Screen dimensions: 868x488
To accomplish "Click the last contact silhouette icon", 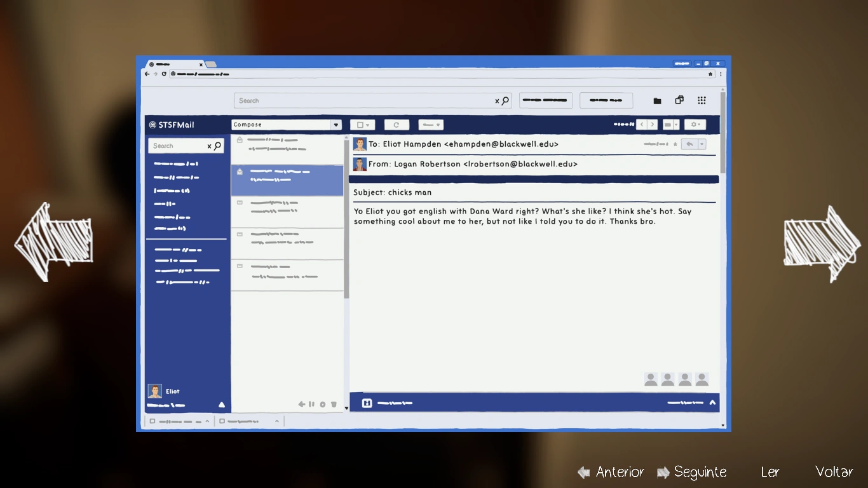I will click(x=702, y=379).
